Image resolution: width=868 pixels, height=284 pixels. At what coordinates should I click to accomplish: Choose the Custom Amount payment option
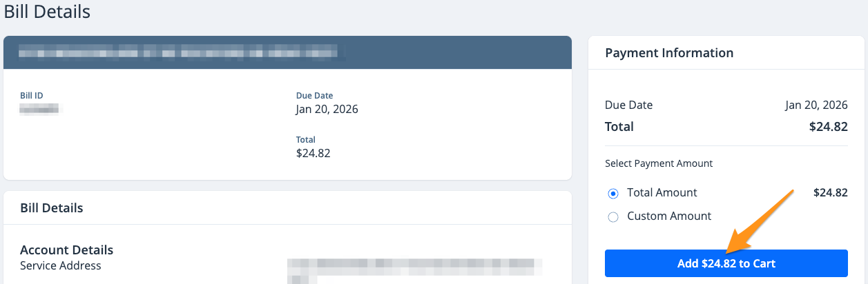point(613,216)
